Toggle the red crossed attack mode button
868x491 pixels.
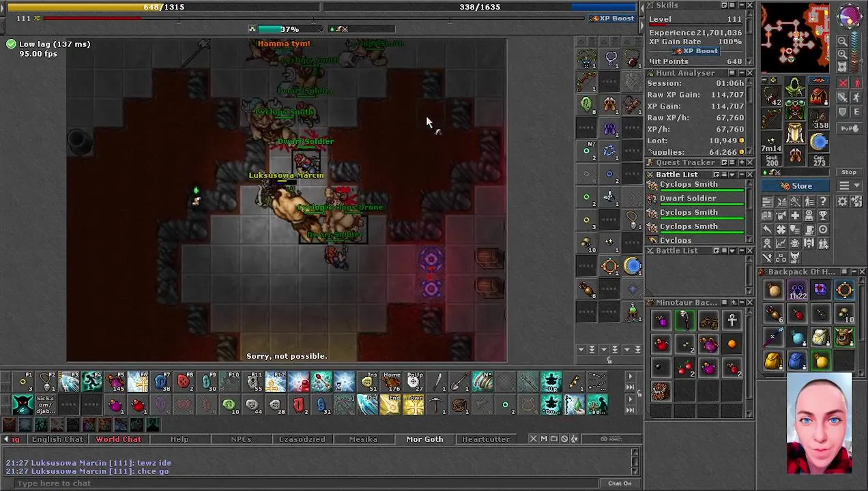[843, 83]
